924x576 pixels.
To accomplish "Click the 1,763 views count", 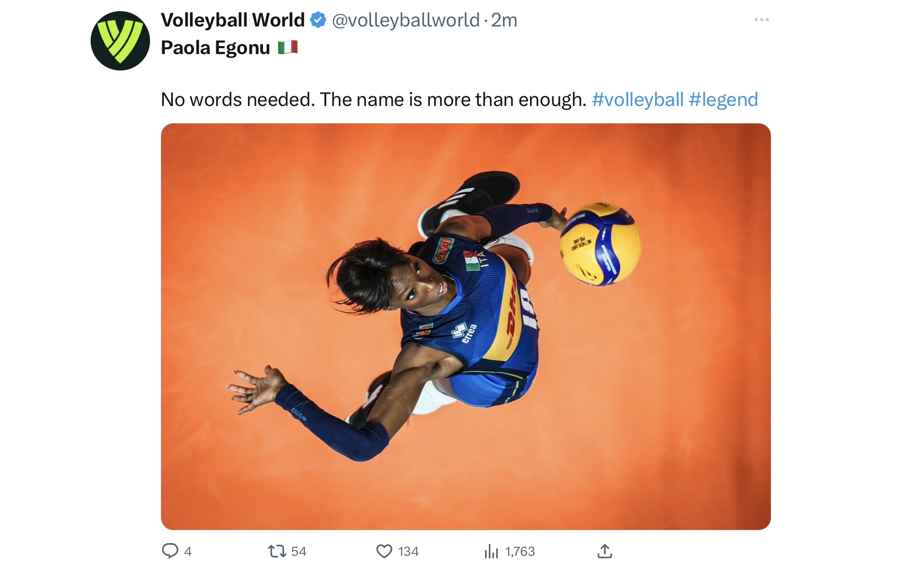I will pos(520,552).
